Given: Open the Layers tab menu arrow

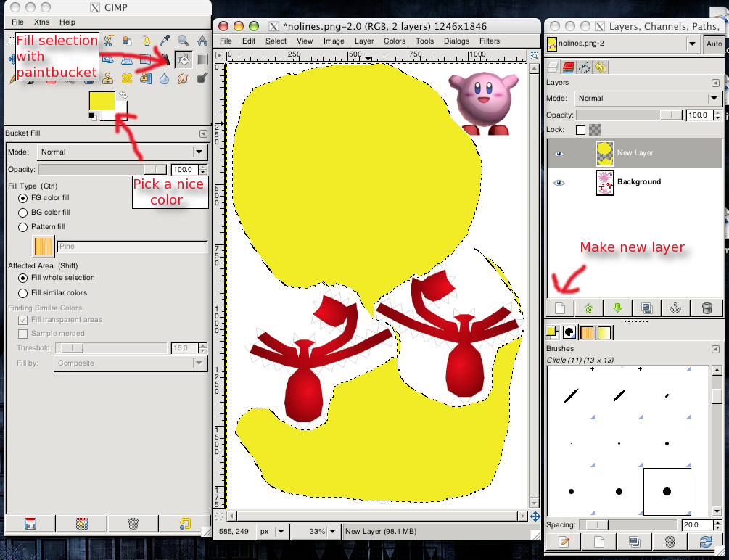Looking at the screenshot, I should click(x=715, y=83).
